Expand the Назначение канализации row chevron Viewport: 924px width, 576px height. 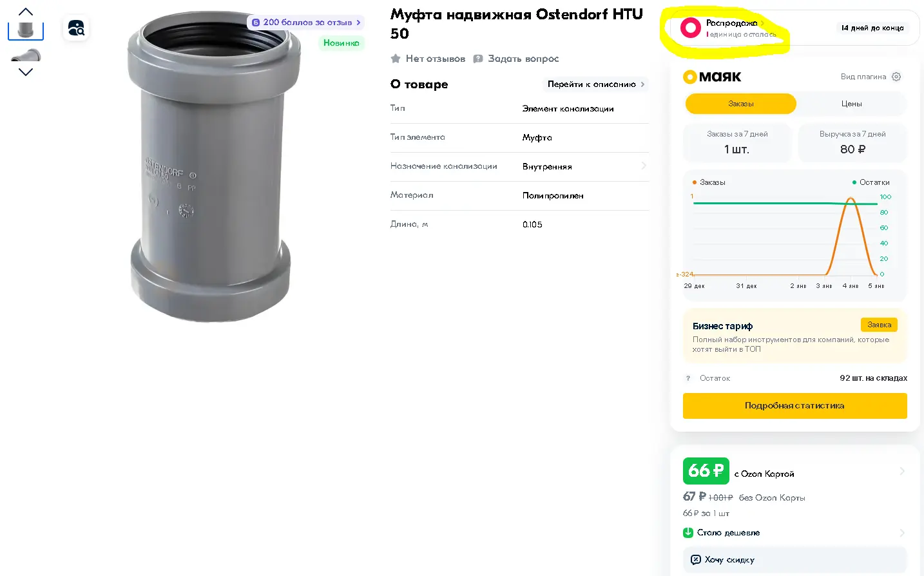(644, 166)
